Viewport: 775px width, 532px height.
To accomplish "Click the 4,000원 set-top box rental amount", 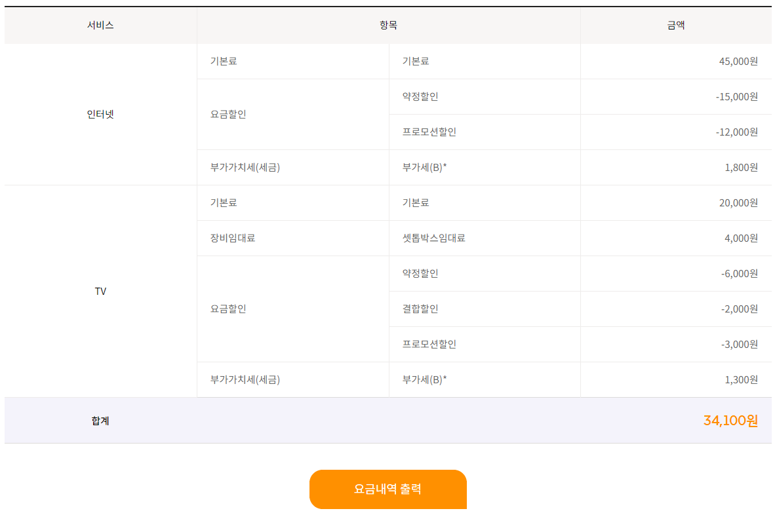I will 741,238.
